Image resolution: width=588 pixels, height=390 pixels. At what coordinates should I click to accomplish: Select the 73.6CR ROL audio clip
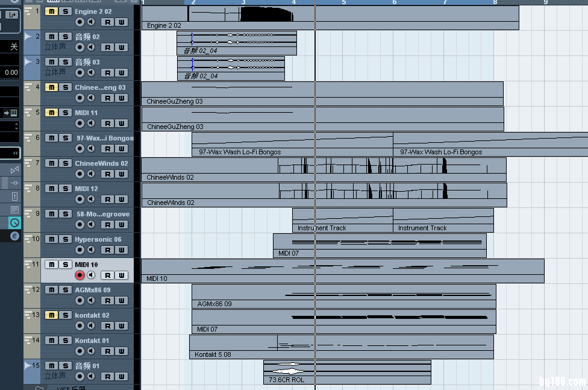coord(346,372)
